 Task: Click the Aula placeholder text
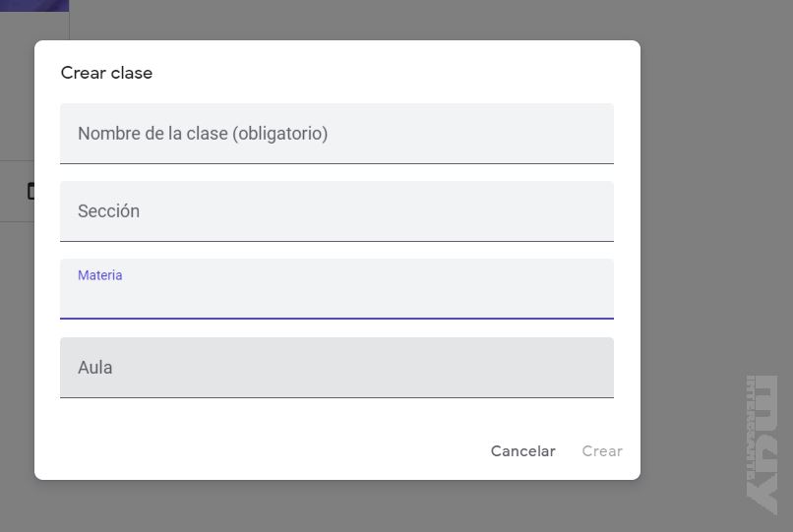(95, 368)
